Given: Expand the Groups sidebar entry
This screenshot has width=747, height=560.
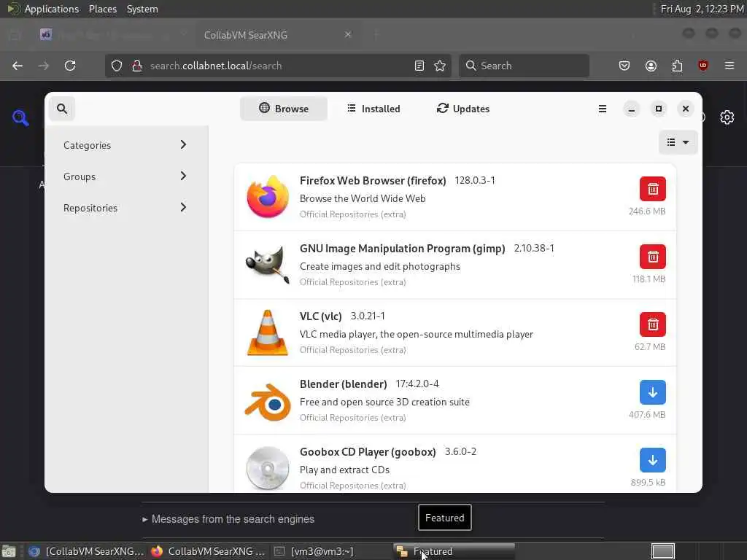Looking at the screenshot, I should (126, 176).
